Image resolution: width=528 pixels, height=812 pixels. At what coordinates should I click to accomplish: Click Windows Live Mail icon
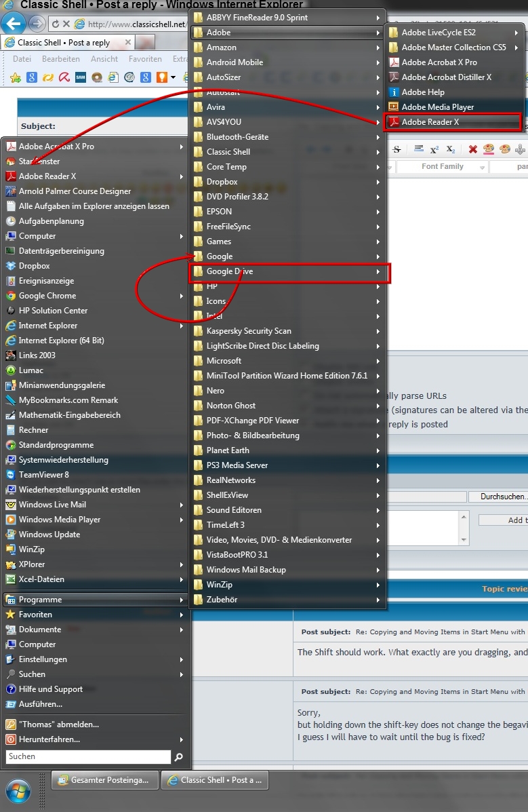10,505
